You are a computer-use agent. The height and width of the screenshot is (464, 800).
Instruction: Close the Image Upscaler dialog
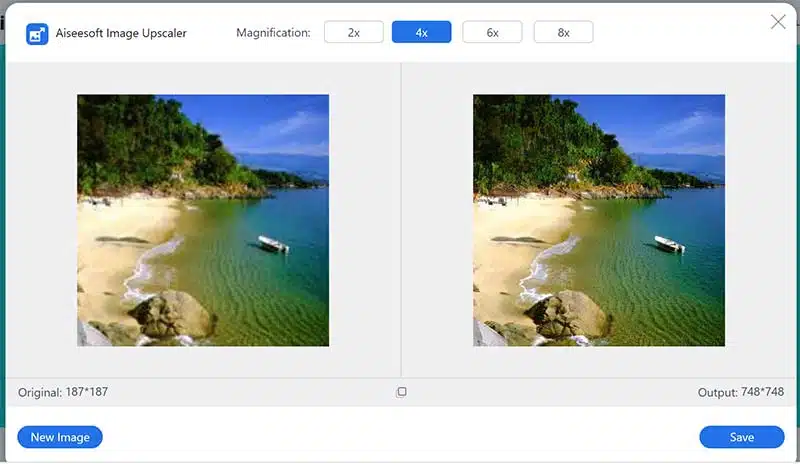coord(778,22)
